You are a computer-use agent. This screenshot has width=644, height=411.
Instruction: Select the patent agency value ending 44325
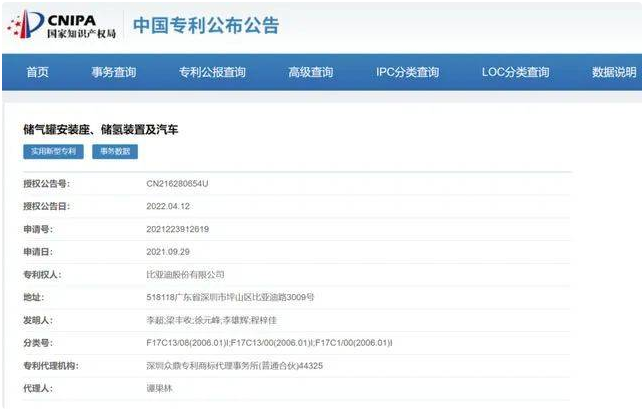click(x=235, y=365)
